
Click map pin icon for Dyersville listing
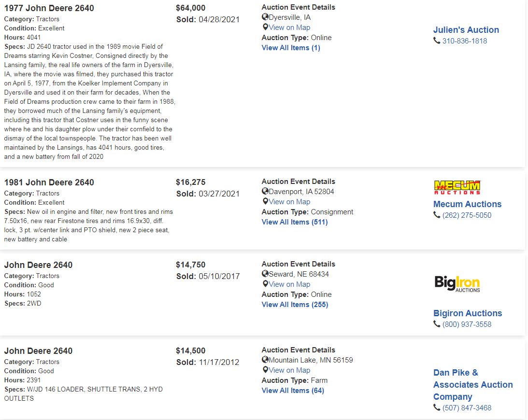[x=265, y=27]
